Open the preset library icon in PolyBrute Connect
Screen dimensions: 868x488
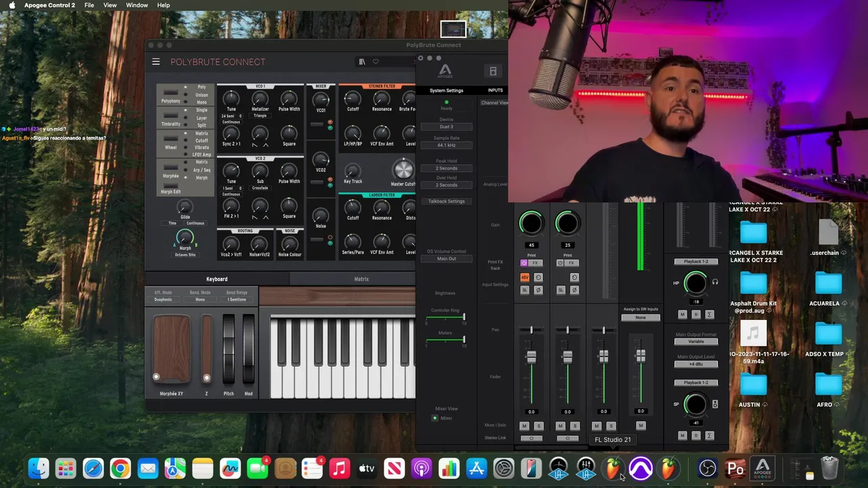(362, 62)
